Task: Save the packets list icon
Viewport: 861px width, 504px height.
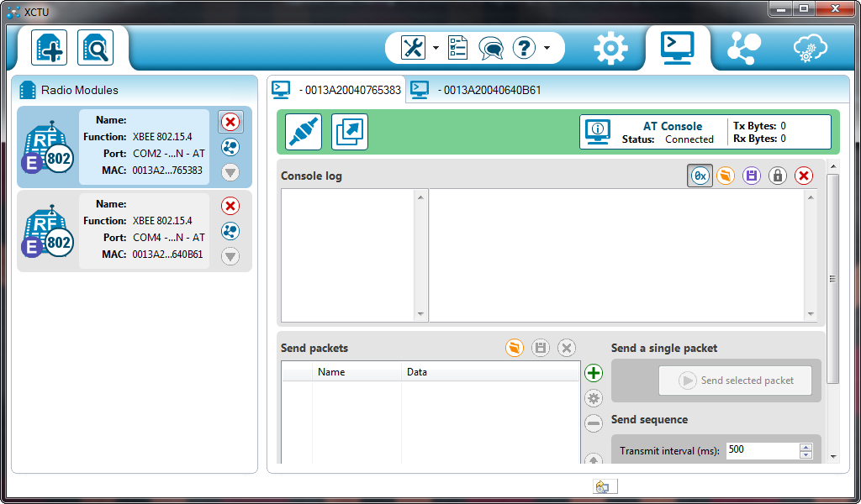Action: 541,348
